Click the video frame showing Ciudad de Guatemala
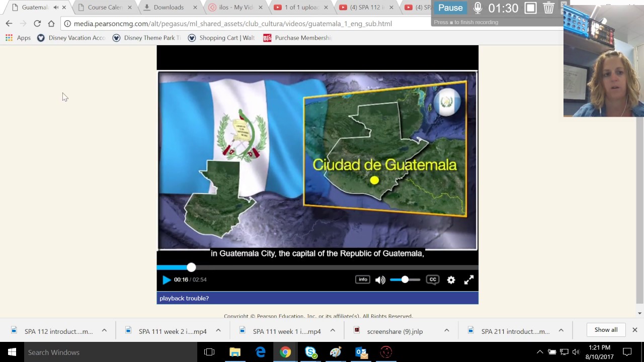Image resolution: width=644 pixels, height=362 pixels. (x=317, y=160)
